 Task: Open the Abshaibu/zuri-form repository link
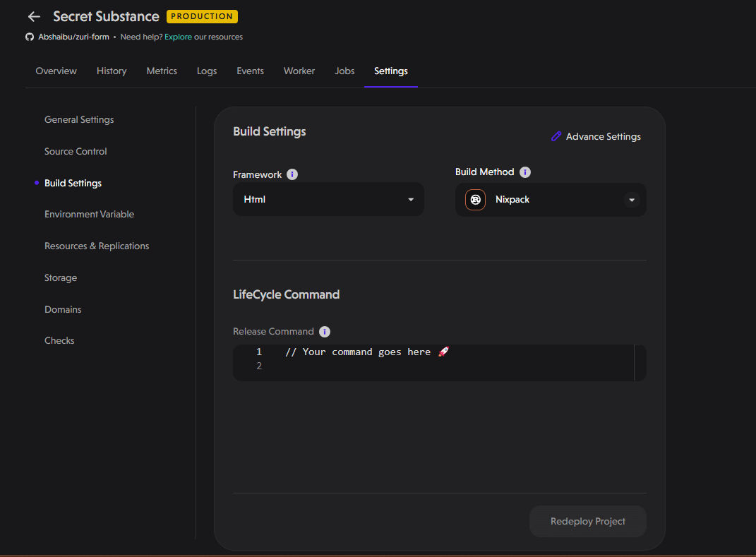point(73,37)
